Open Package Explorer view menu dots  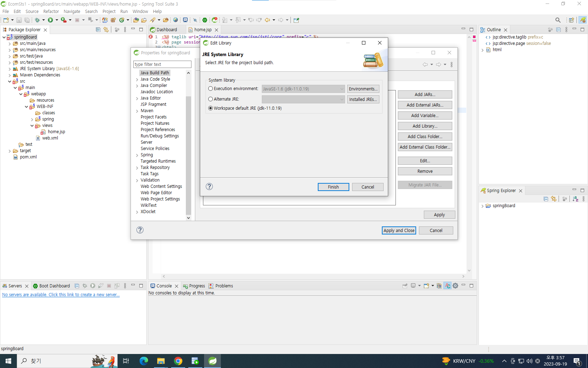coord(125,30)
